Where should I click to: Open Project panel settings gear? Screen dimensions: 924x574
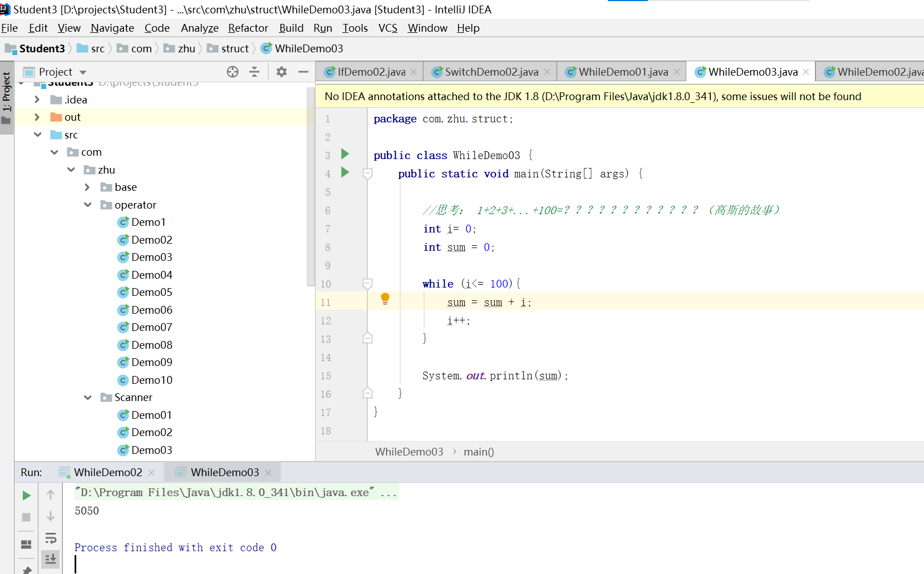282,72
